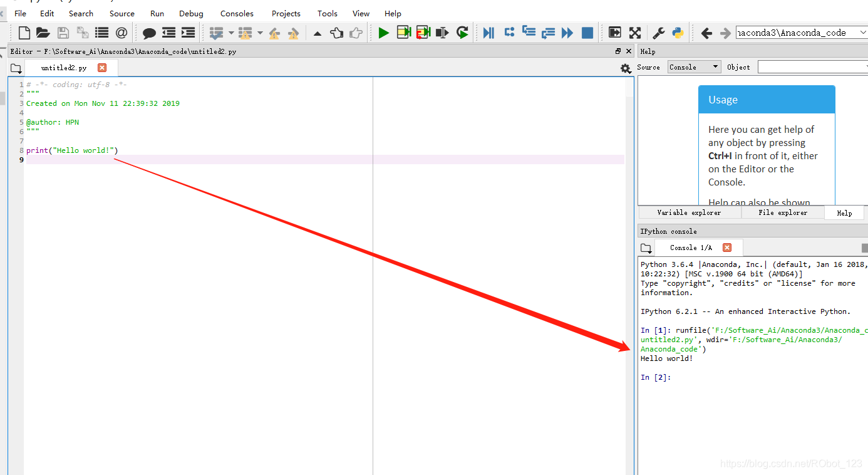The image size is (868, 475).
Task: Open the Debug menu
Action: pyautogui.click(x=191, y=13)
